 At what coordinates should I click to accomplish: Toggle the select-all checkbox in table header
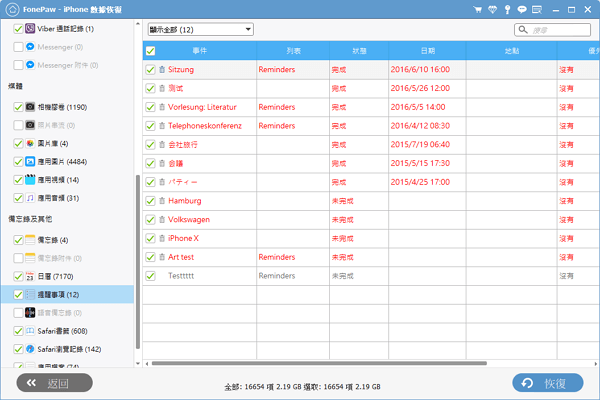(x=150, y=51)
